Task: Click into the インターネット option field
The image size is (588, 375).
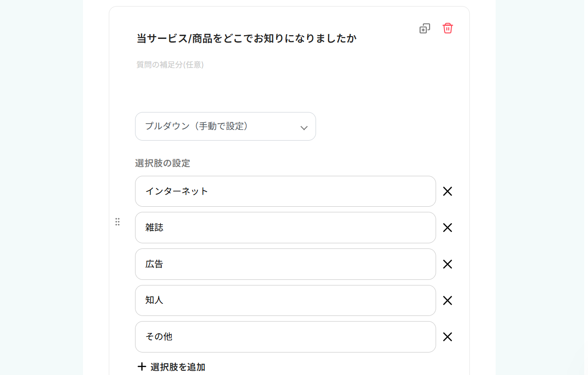Action: [285, 191]
